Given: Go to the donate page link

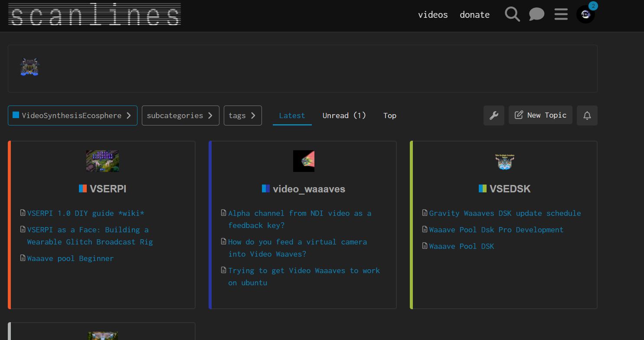Looking at the screenshot, I should tap(474, 15).
